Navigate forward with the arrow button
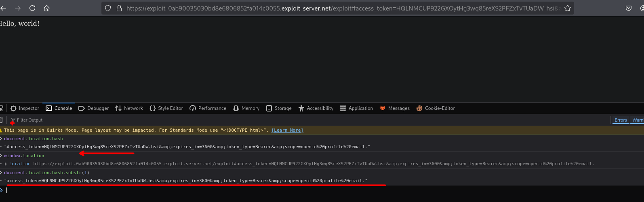644x202 pixels. coord(18,8)
